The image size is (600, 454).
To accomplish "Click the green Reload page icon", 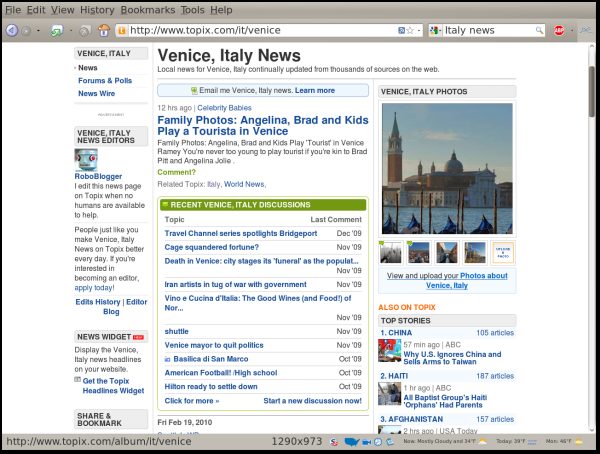I will tap(57, 30).
